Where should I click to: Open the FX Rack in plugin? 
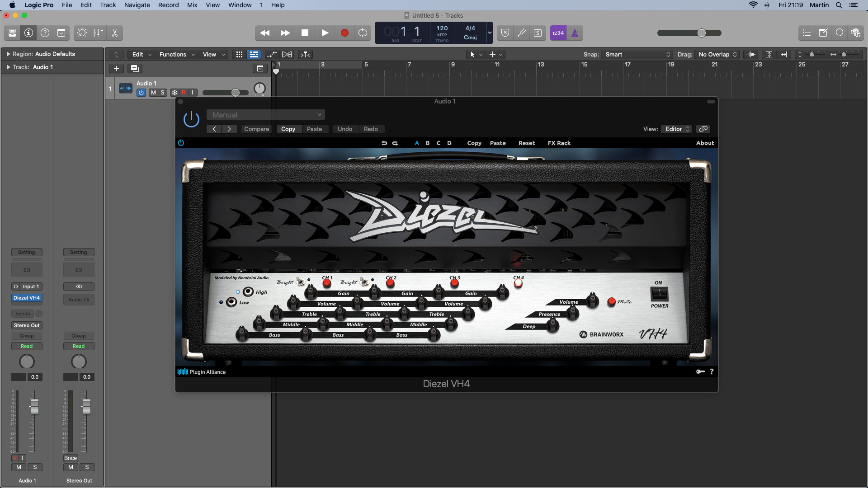559,143
